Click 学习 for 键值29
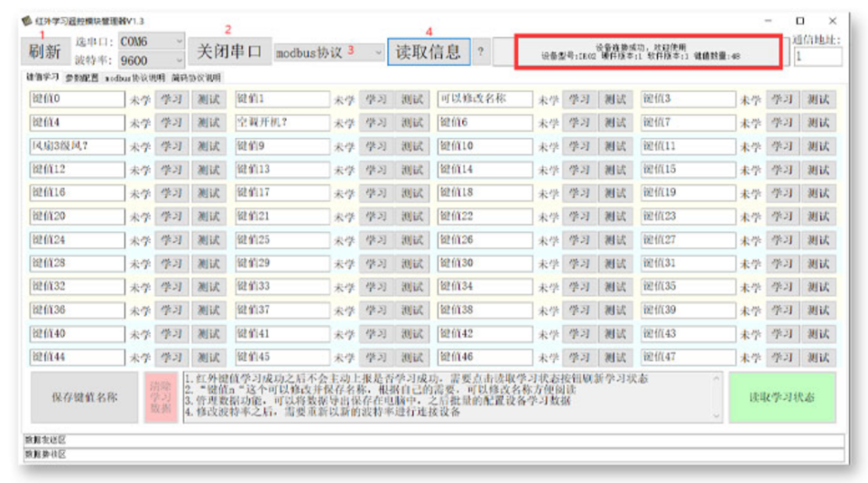The width and height of the screenshot is (868, 483). (x=376, y=264)
